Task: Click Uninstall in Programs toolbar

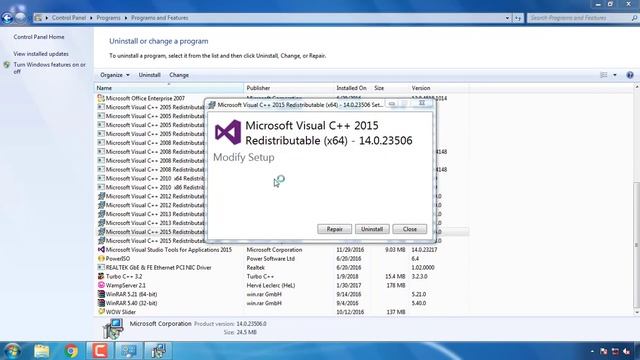Action: pos(149,75)
